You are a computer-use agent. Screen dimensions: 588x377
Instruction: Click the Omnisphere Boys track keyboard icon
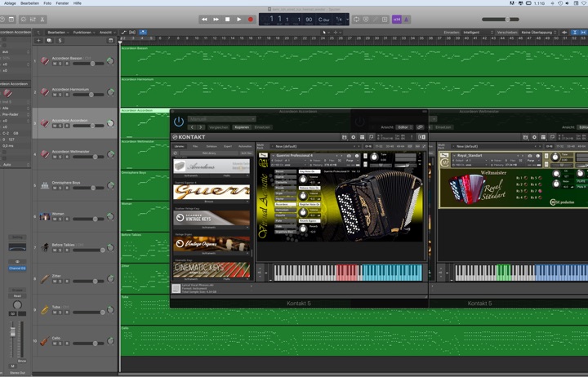tap(45, 185)
